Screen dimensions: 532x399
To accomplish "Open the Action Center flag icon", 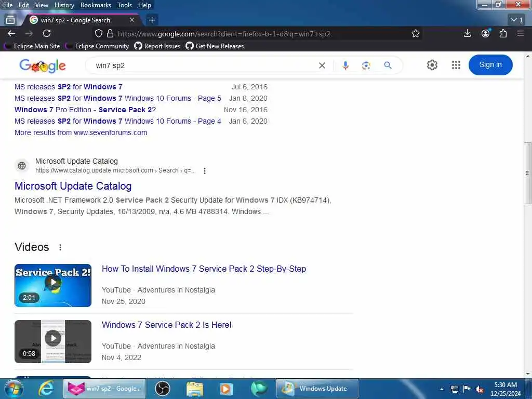I will (467, 389).
